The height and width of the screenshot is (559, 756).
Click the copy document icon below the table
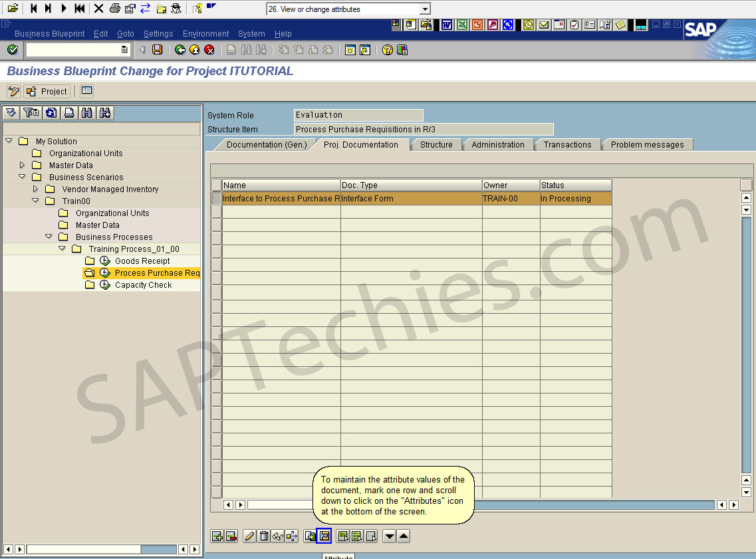click(310, 536)
